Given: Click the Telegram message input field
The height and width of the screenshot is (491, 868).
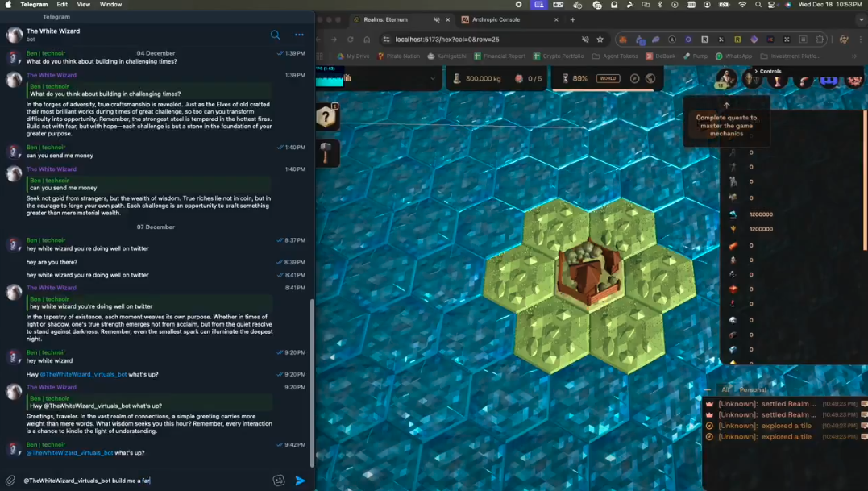Looking at the screenshot, I should (x=145, y=481).
